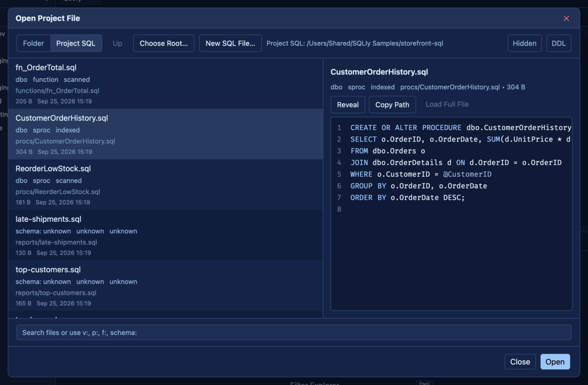
Task: Click the Up navigation button
Action: pyautogui.click(x=117, y=43)
